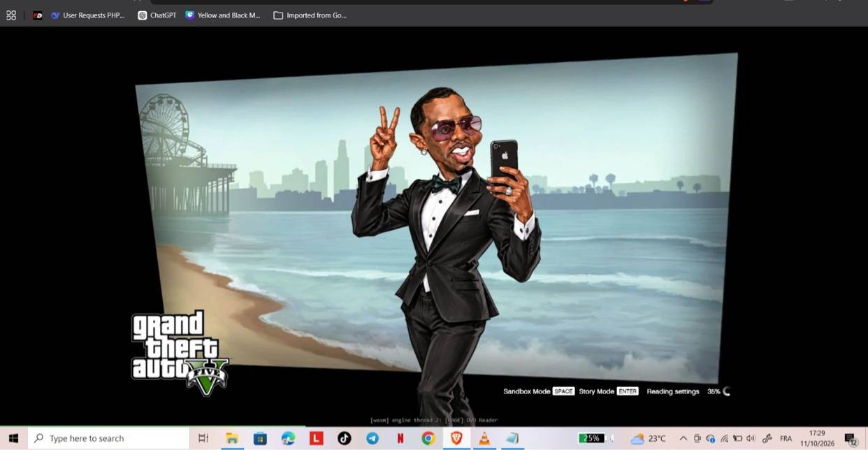This screenshot has height=450, width=868.
Task: Launch TikTok from the taskbar
Action: coord(344,438)
